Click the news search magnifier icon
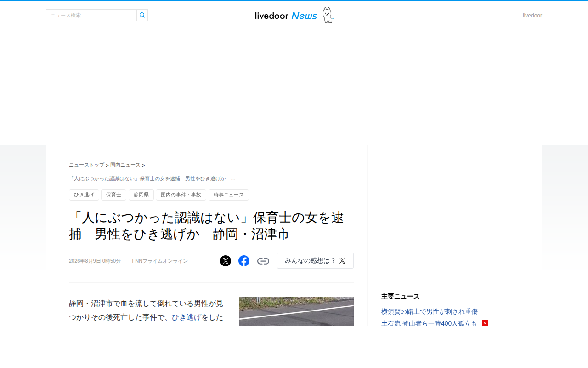The width and height of the screenshot is (588, 368). click(x=142, y=15)
